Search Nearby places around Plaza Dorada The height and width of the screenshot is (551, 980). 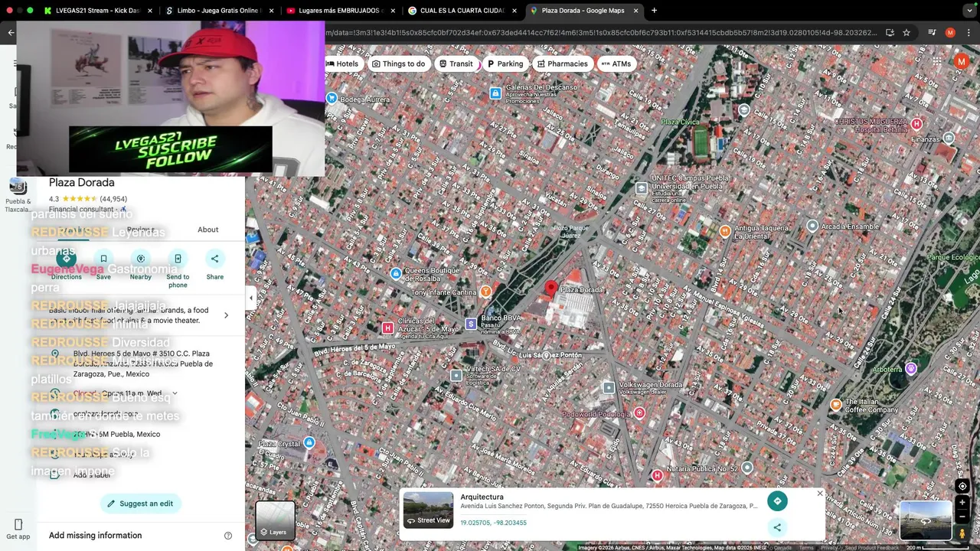(140, 259)
